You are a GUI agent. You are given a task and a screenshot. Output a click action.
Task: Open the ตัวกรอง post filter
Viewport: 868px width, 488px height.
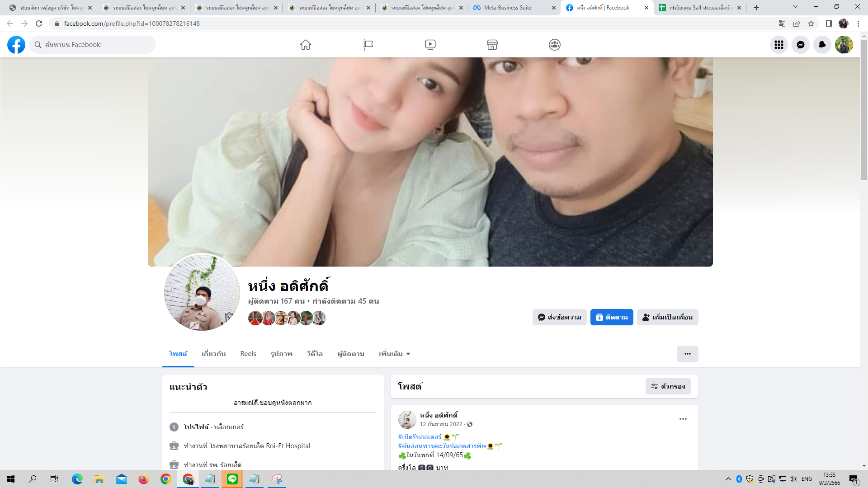668,386
